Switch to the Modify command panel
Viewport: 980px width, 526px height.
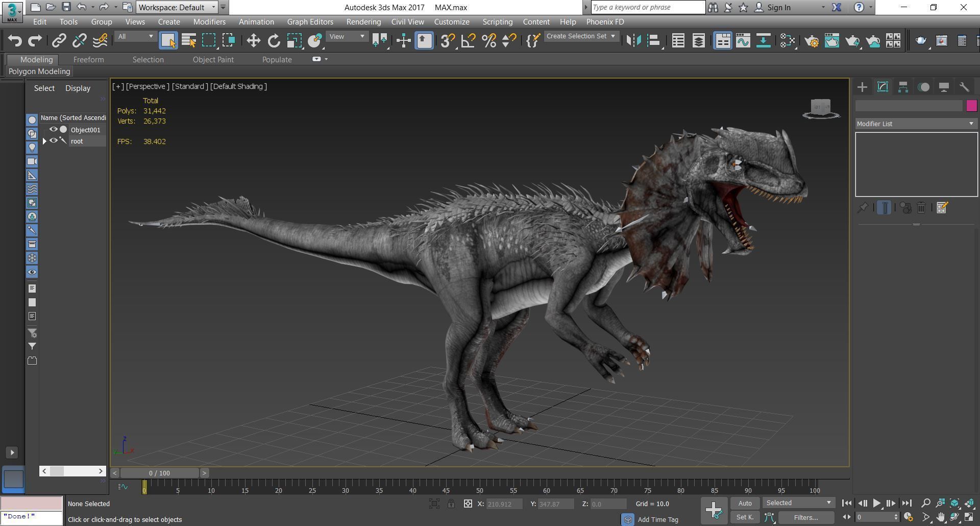point(883,87)
